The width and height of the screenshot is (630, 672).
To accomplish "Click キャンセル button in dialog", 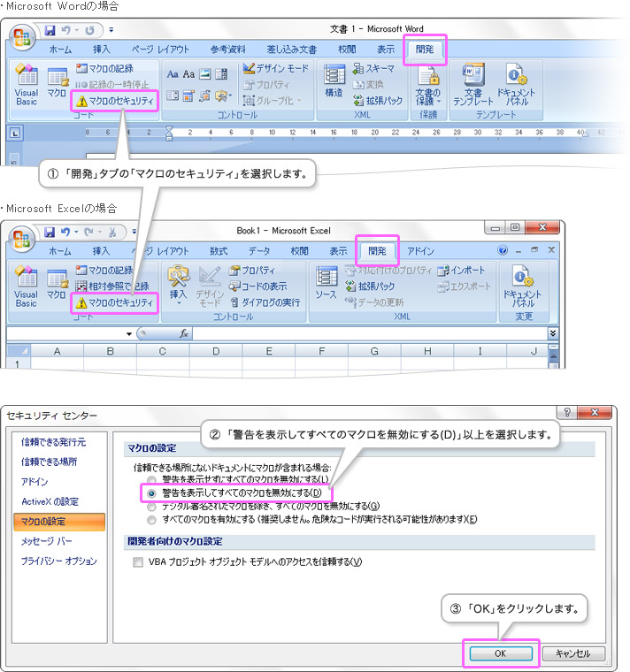I will (573, 653).
